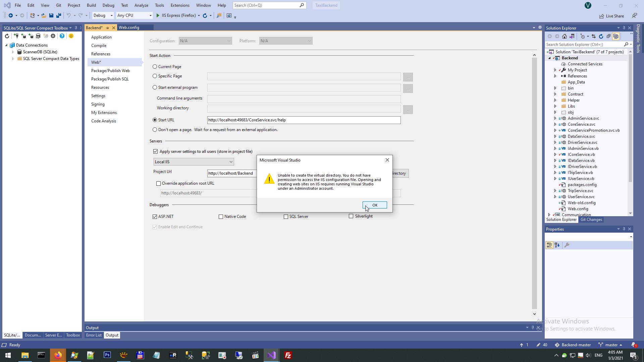The image size is (644, 362).
Task: Click the toolbox refresh icon
Action: 7,36
